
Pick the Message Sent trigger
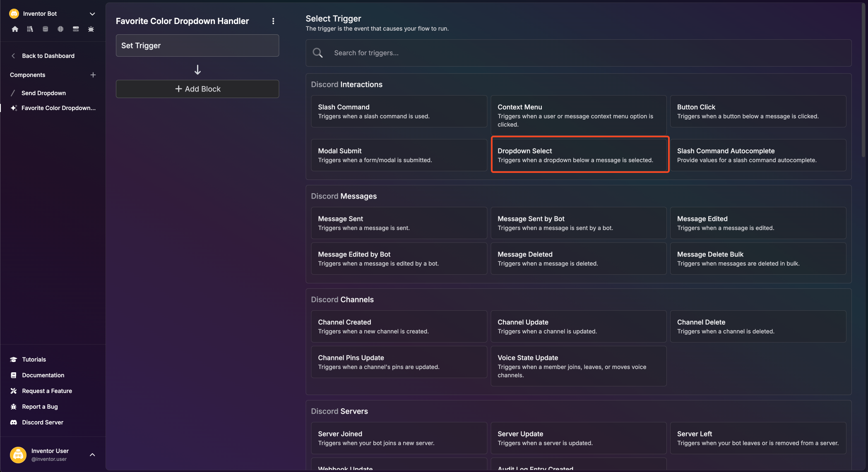[399, 223]
